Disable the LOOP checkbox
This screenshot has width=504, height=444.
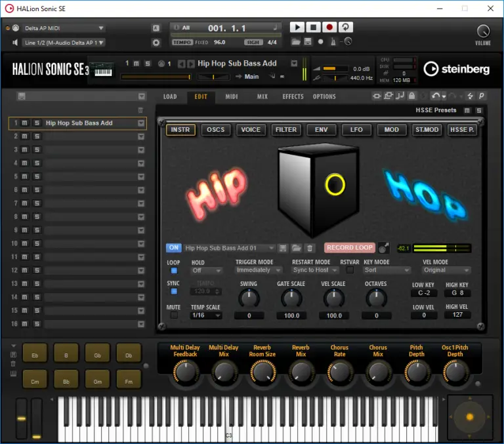coord(174,270)
